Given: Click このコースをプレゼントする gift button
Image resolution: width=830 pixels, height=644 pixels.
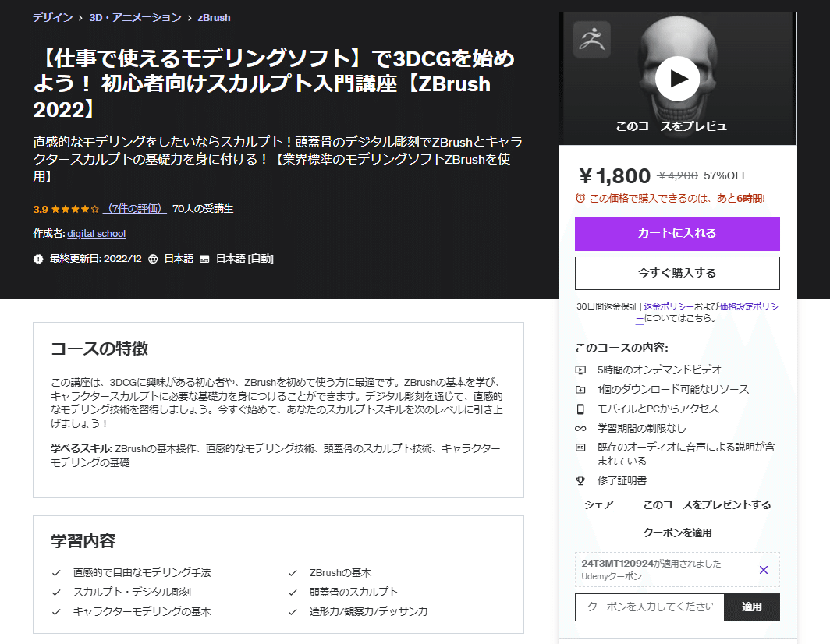Looking at the screenshot, I should (x=707, y=504).
